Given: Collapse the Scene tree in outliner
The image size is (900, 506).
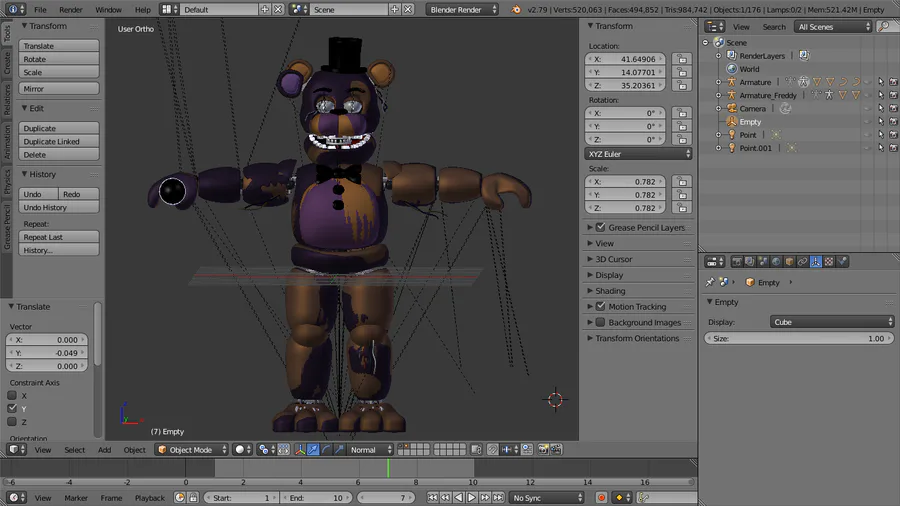Looking at the screenshot, I should coord(706,42).
